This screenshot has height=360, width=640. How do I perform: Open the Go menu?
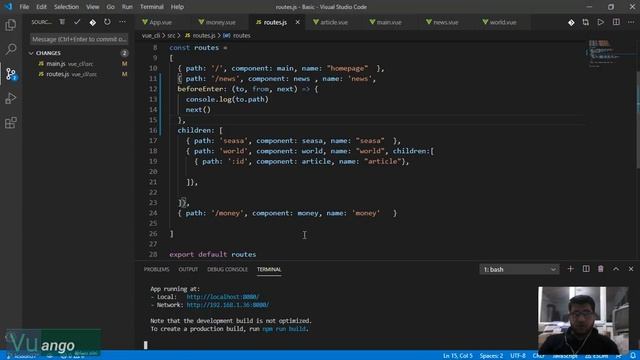coord(110,7)
